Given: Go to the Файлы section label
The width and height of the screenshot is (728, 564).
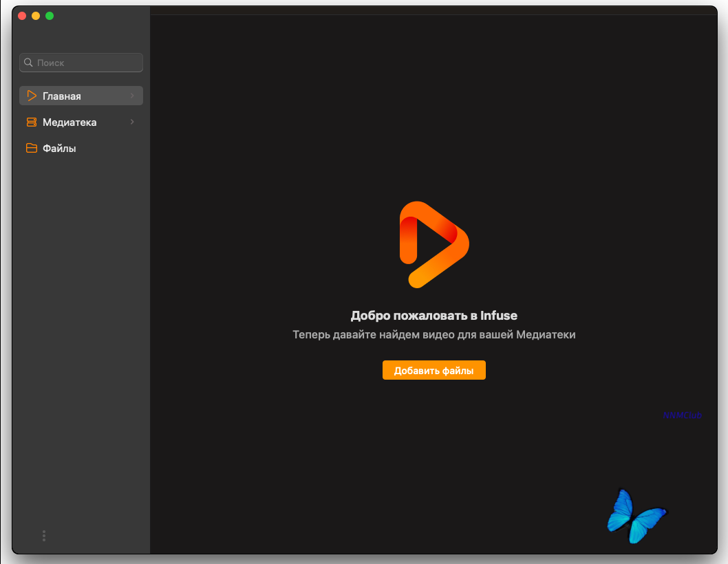Looking at the screenshot, I should 59,149.
